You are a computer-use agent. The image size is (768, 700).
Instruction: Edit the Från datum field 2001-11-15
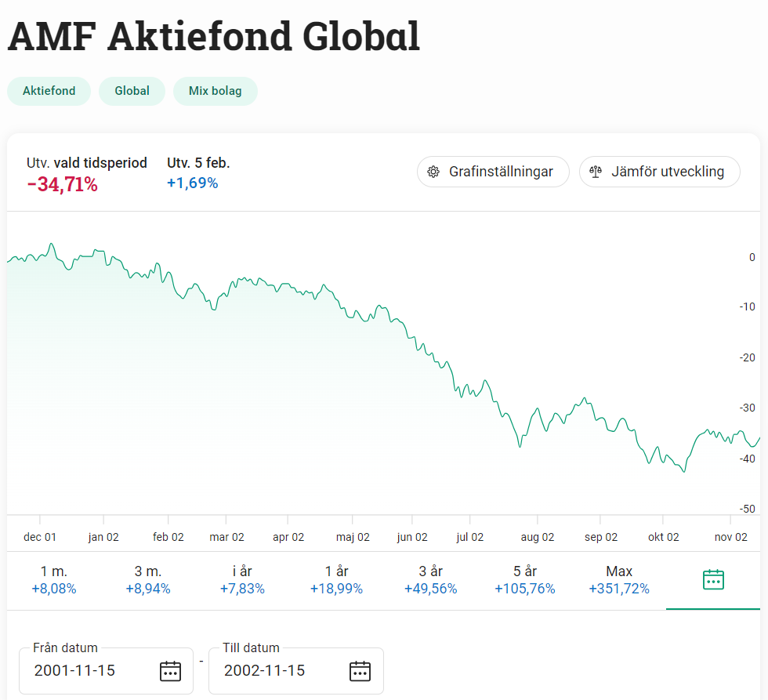click(86, 671)
